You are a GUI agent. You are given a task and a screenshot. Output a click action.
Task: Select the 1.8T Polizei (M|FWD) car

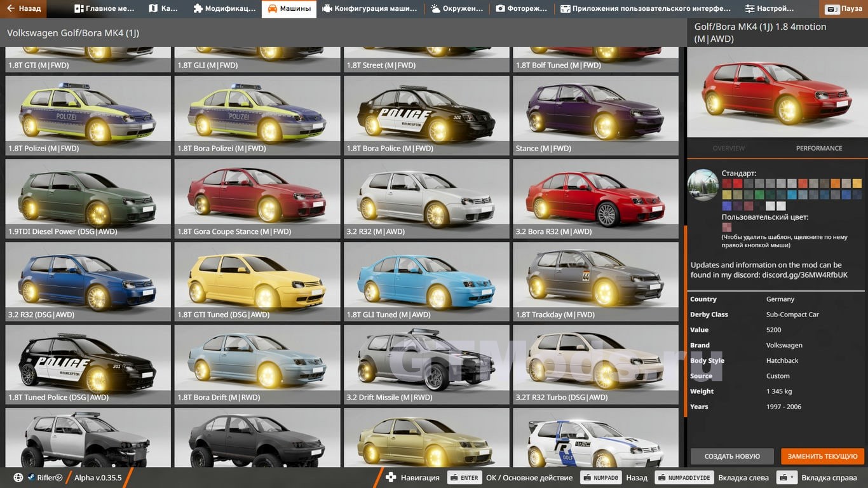[88, 116]
